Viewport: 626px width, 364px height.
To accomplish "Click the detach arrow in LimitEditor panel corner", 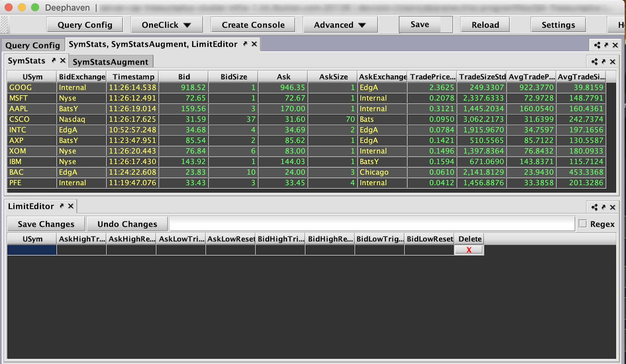I will (x=604, y=207).
